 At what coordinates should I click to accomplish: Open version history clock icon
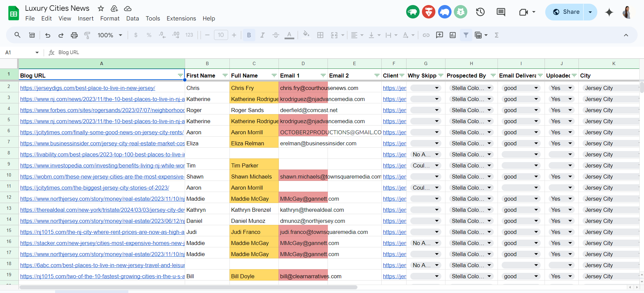tap(480, 12)
